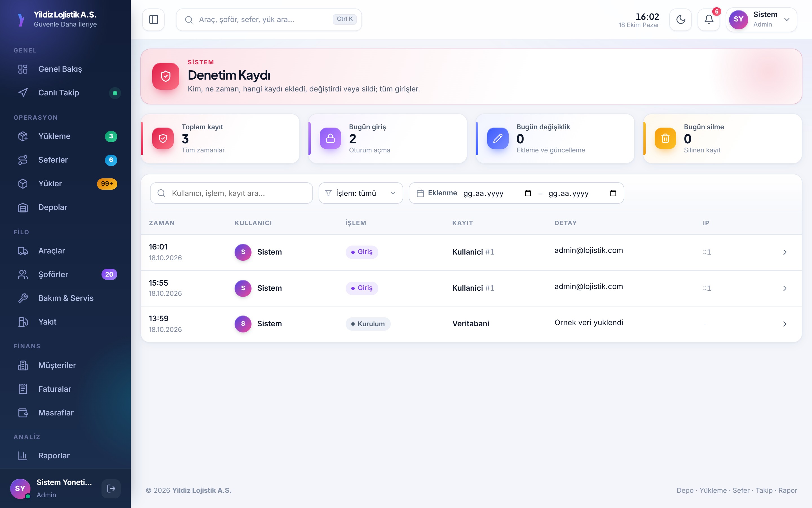Click the Bugün giriş lock icon
The image size is (812, 508).
pyautogui.click(x=330, y=138)
